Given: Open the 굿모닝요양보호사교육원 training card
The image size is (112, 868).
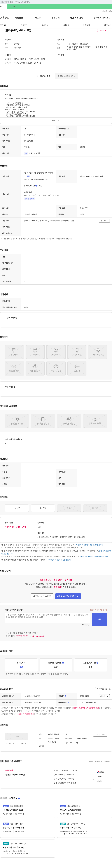Looking at the screenshot, I should point(84,829).
